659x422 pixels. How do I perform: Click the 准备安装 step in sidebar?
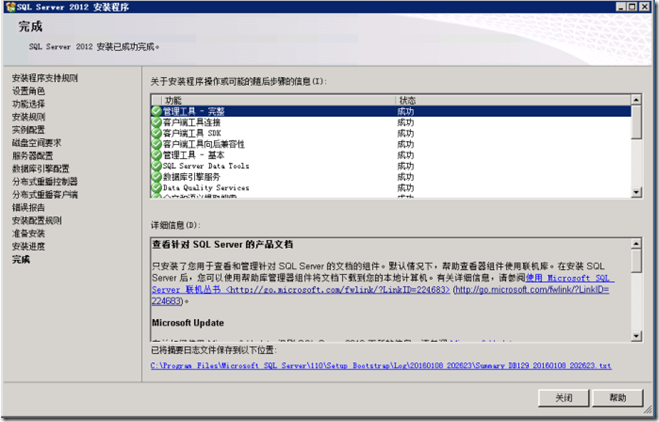tap(28, 234)
